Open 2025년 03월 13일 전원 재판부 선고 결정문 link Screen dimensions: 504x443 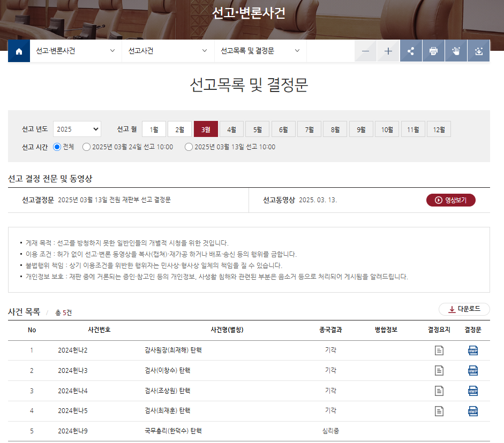pos(115,200)
